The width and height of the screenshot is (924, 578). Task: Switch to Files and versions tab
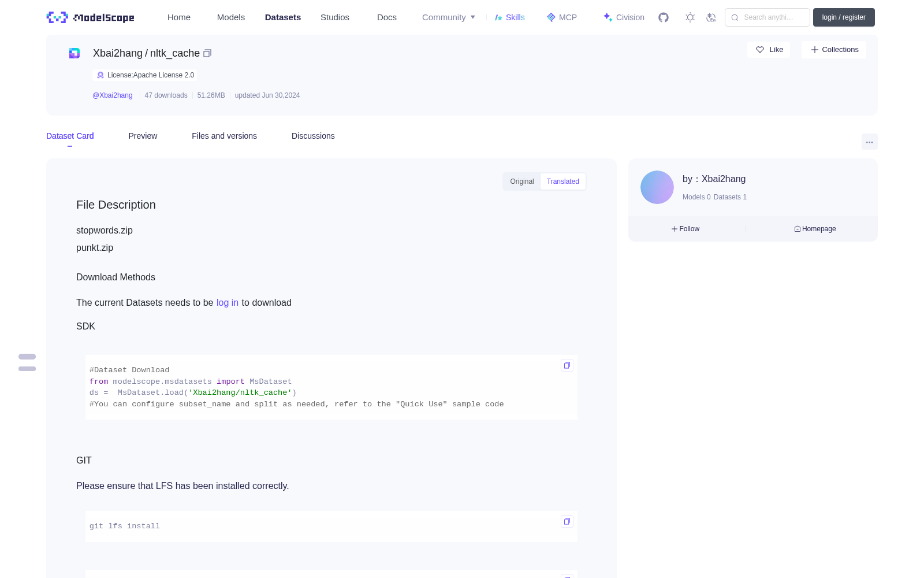[224, 136]
